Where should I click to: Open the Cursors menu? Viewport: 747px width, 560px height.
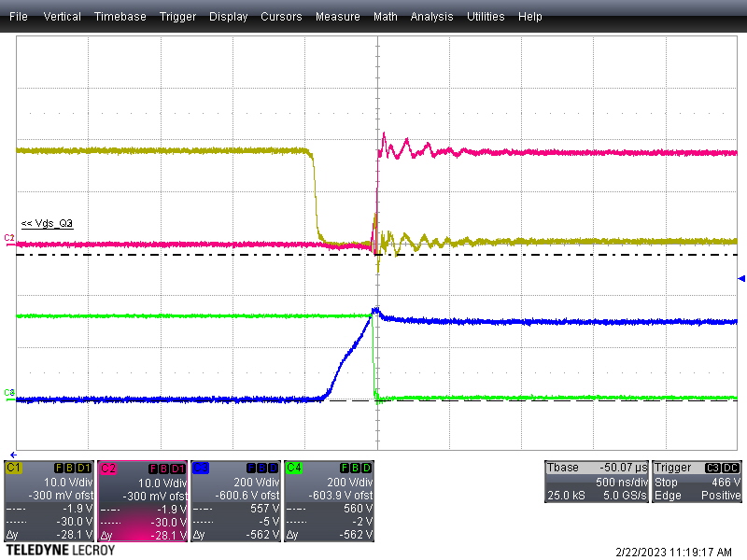281,17
